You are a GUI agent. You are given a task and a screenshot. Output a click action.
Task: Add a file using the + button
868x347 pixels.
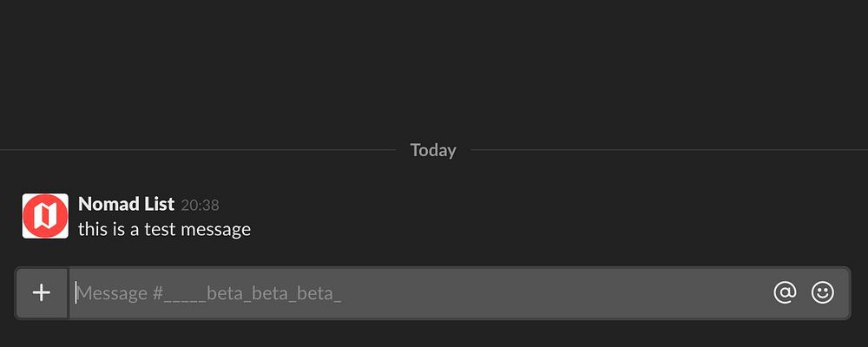42,292
